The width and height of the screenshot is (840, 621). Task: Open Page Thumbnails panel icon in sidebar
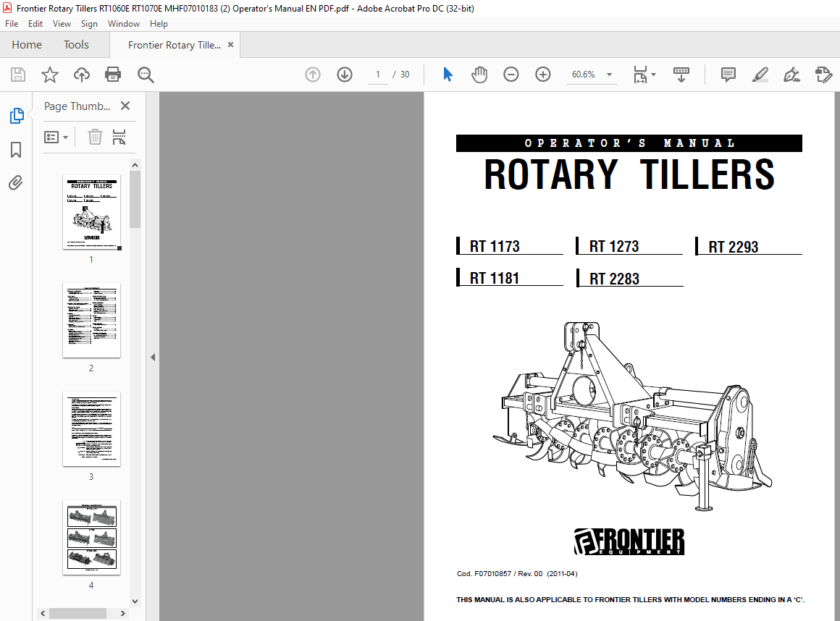(17, 116)
